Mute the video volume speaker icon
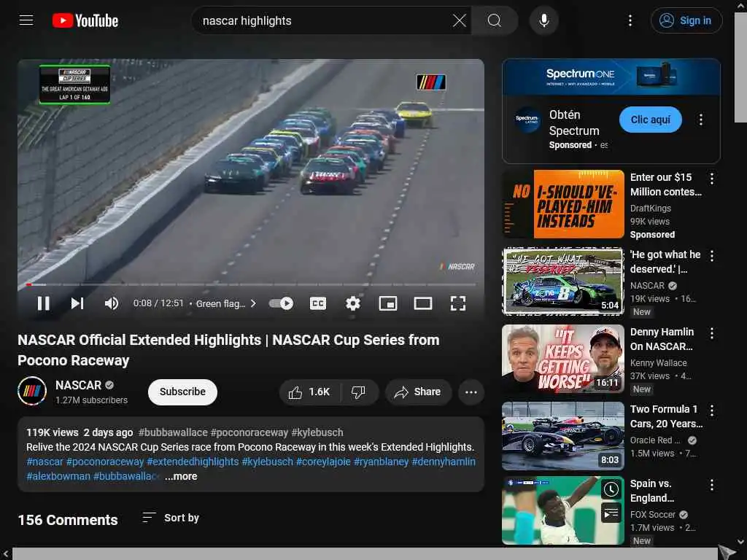 pyautogui.click(x=112, y=303)
